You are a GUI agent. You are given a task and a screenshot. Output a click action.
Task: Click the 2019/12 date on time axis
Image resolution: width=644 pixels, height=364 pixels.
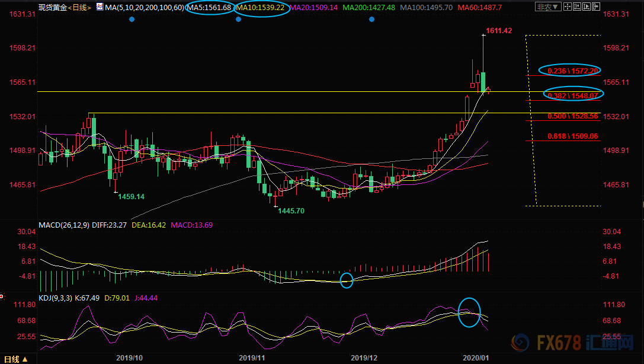click(364, 358)
